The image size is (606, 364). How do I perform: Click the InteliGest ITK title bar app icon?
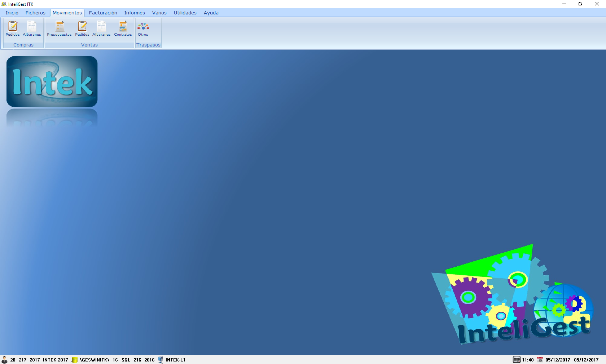(x=4, y=4)
